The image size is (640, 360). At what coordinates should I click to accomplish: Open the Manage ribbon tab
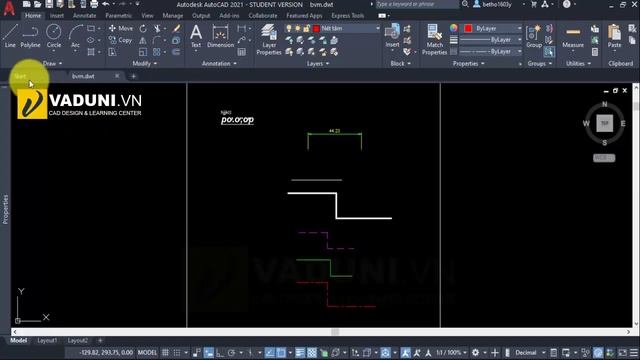173,16
